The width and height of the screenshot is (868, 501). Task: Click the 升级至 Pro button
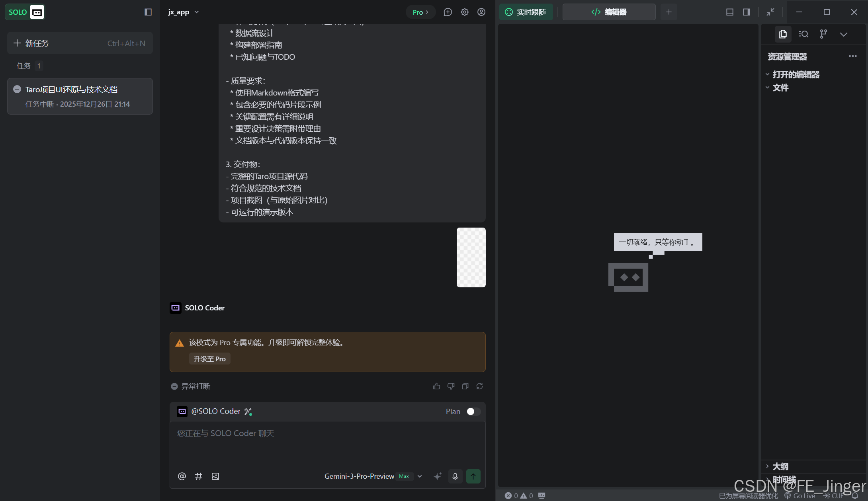[x=209, y=359]
